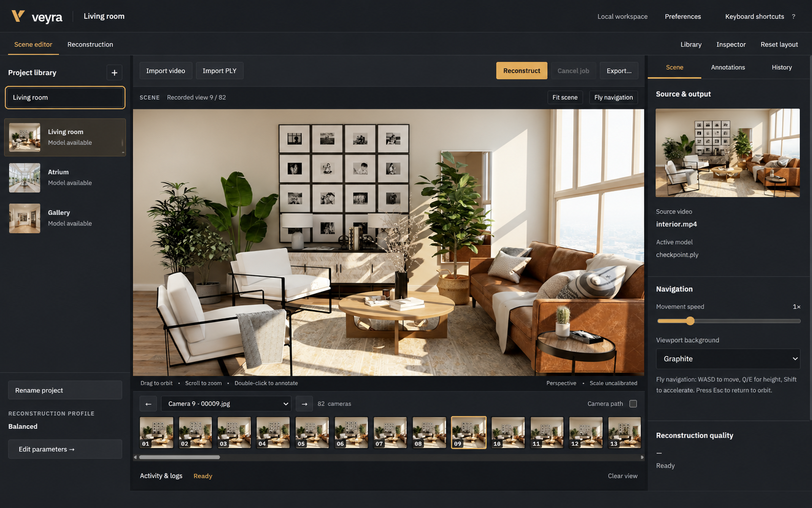Open the Export... dialog
Viewport: 812px width, 508px height.
[619, 71]
